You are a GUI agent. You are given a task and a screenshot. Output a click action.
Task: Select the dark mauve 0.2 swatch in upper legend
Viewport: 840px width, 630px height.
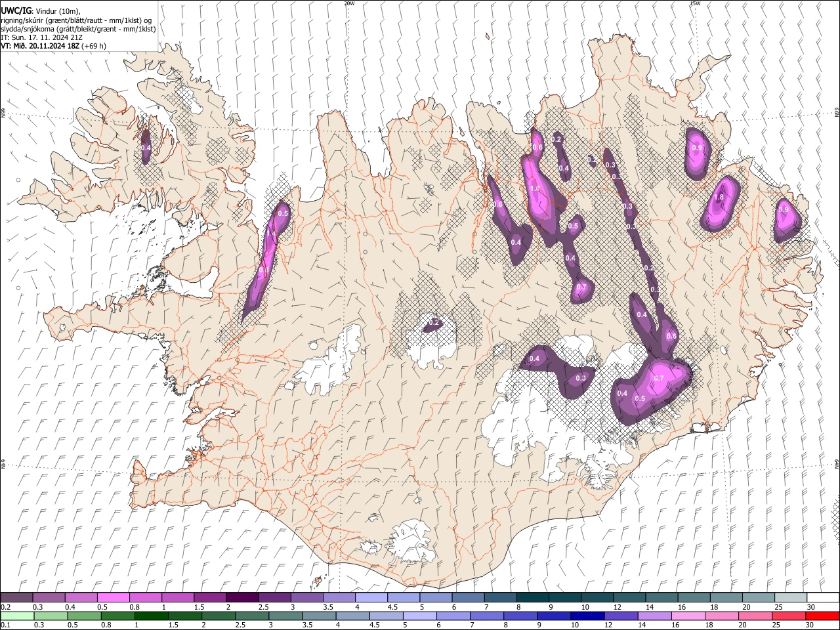click(16, 597)
